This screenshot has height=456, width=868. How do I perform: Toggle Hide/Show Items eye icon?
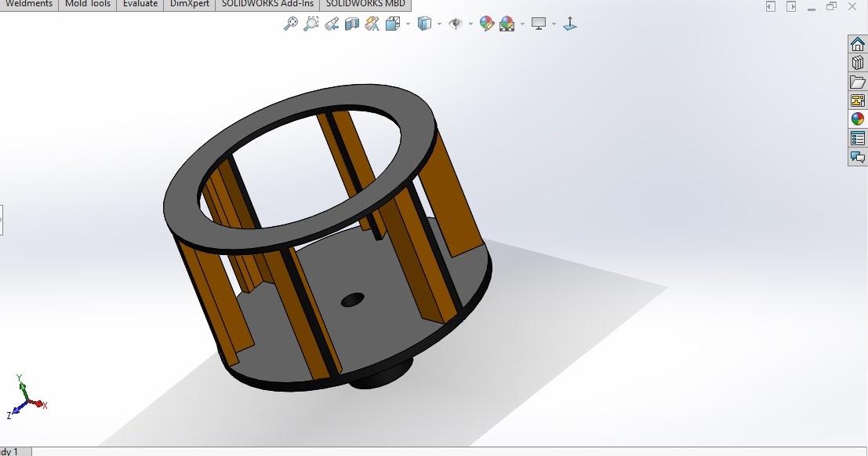point(456,24)
